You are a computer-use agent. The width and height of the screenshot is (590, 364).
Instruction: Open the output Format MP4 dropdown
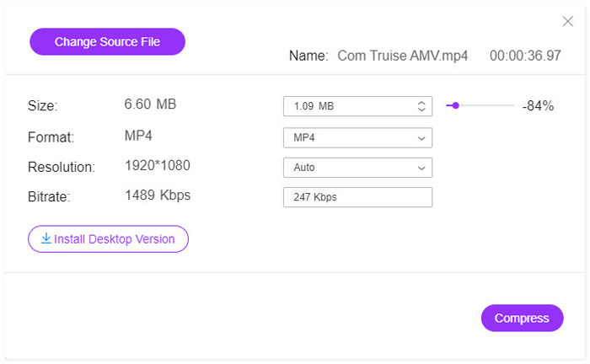pos(357,137)
